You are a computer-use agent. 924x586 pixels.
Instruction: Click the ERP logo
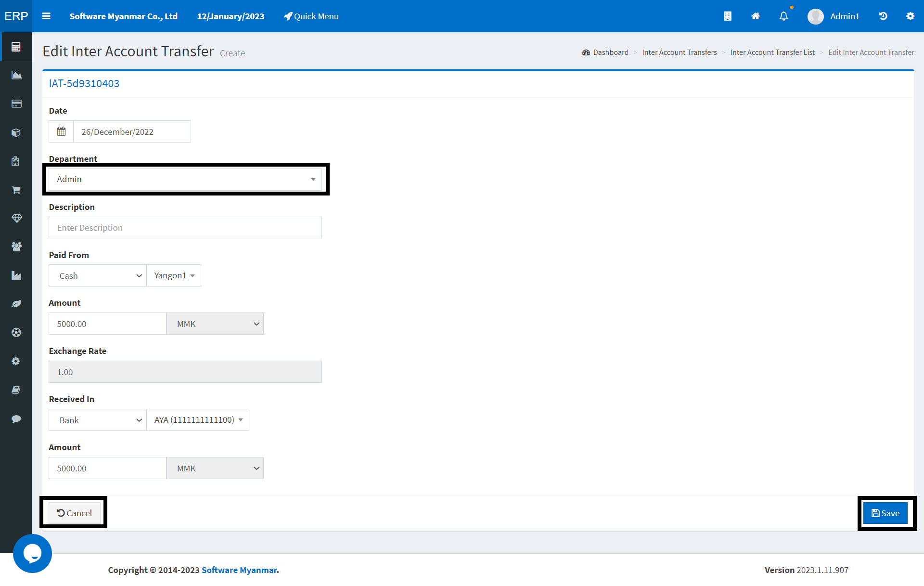point(16,16)
